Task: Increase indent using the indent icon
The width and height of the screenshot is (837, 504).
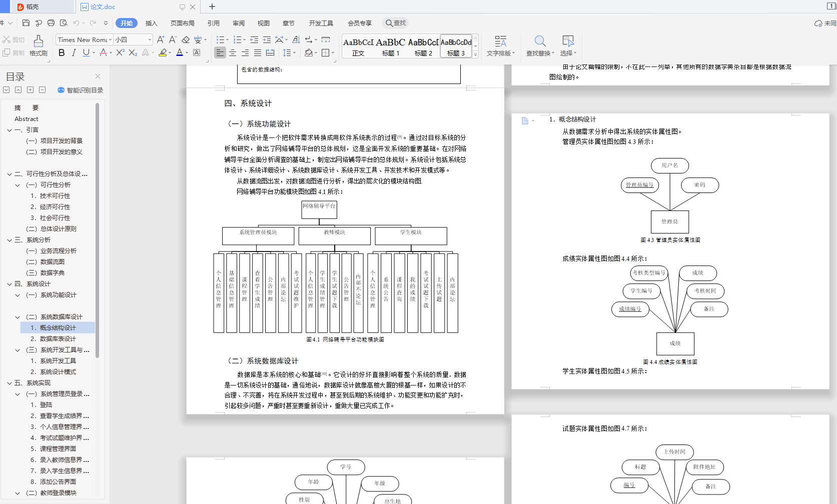Action: [x=267, y=39]
